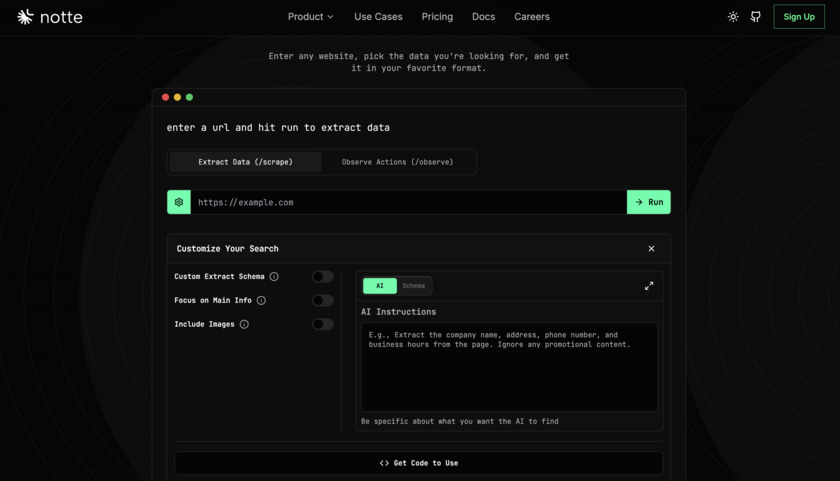Open the Pricing page link

437,17
